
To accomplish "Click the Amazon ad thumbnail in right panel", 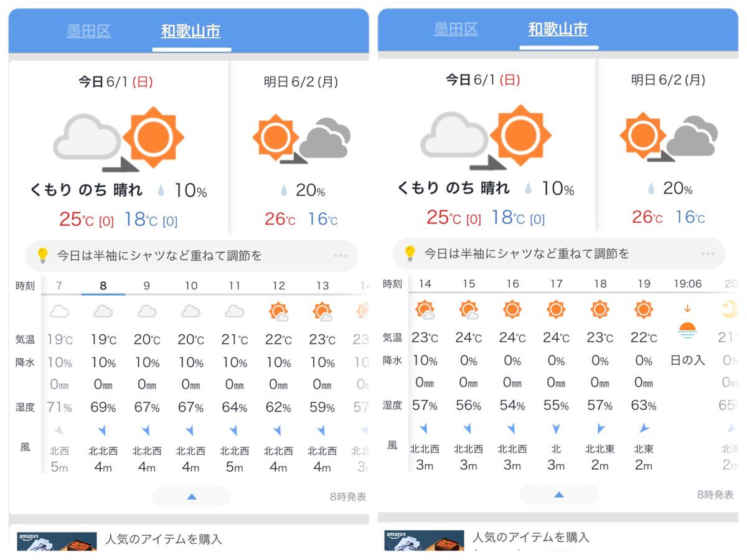I will pos(424,540).
